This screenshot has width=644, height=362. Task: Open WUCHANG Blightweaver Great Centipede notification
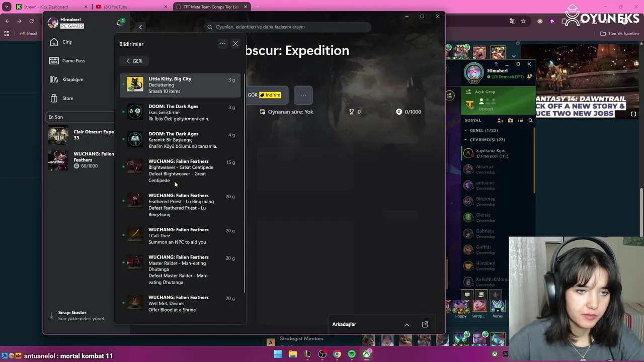(180, 171)
